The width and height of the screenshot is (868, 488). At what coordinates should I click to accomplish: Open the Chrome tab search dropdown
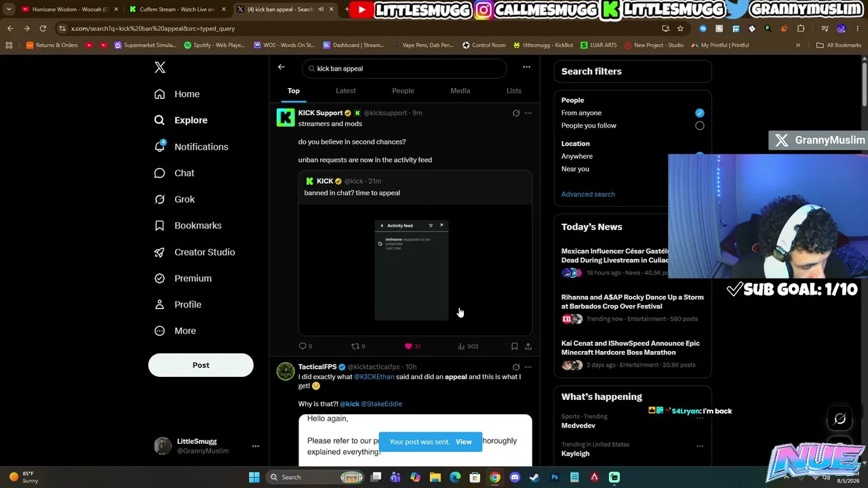(x=9, y=9)
